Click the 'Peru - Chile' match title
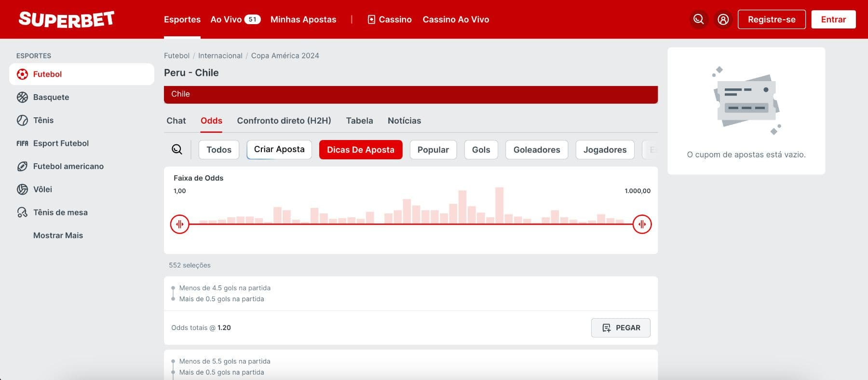Screen dimensions: 868x380 191,73
